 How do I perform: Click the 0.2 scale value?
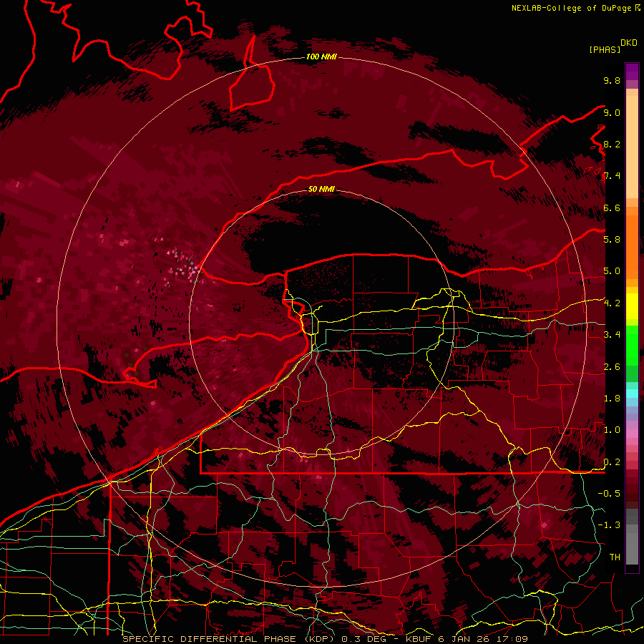click(x=612, y=462)
